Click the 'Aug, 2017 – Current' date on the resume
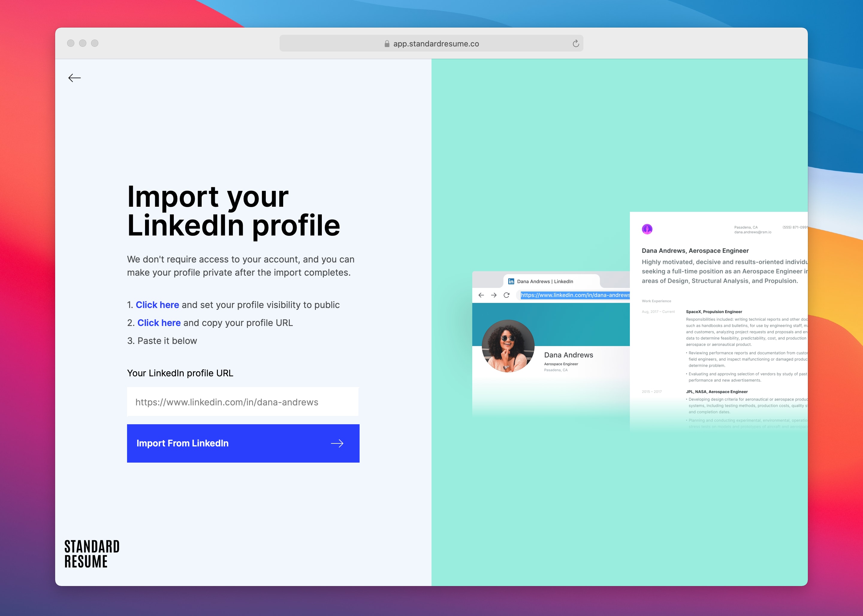 (x=658, y=312)
